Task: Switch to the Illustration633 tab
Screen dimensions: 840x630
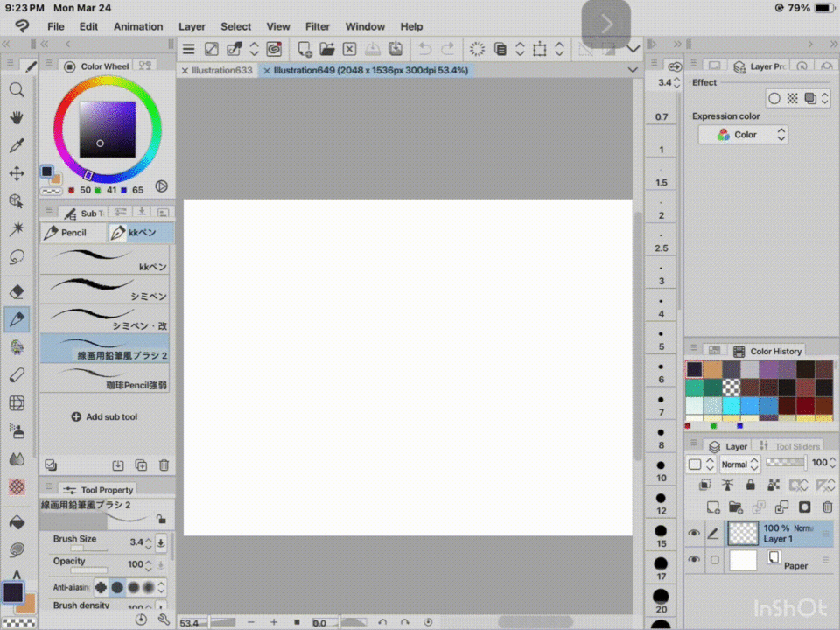Action: coord(221,70)
